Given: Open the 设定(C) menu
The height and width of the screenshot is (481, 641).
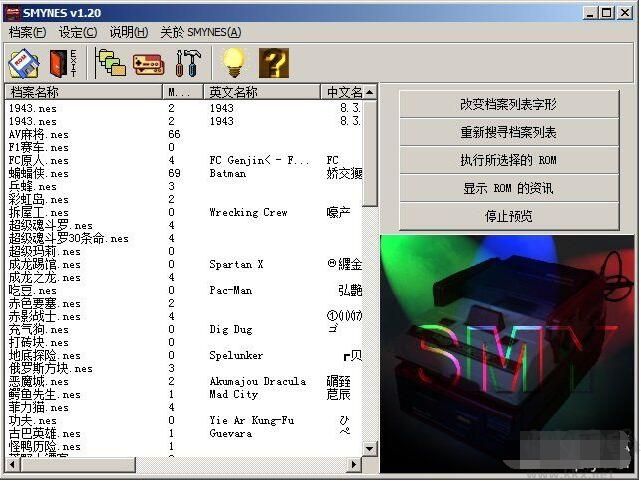Looking at the screenshot, I should [78, 32].
